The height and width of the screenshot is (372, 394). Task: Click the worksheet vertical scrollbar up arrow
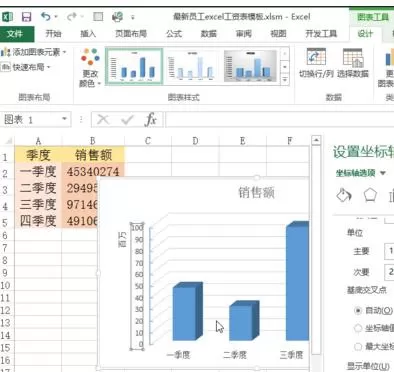pyautogui.click(x=316, y=140)
